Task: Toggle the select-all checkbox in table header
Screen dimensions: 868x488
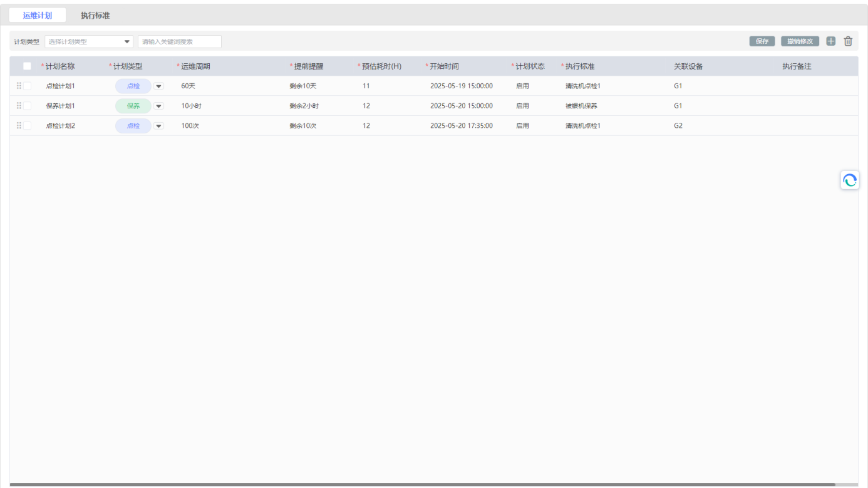Action: click(27, 66)
